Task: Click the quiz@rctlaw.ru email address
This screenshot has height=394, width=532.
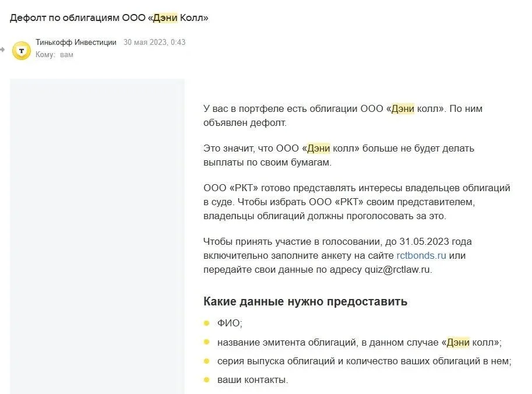Action: [397, 269]
